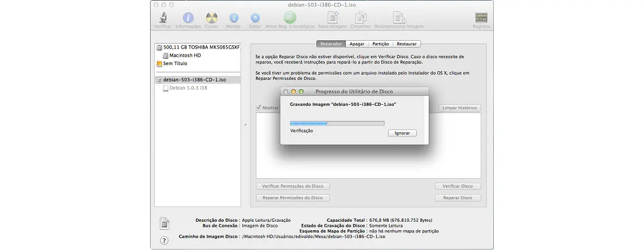
Task: Minimize the progress dialog with yellow button
Action: [293, 91]
